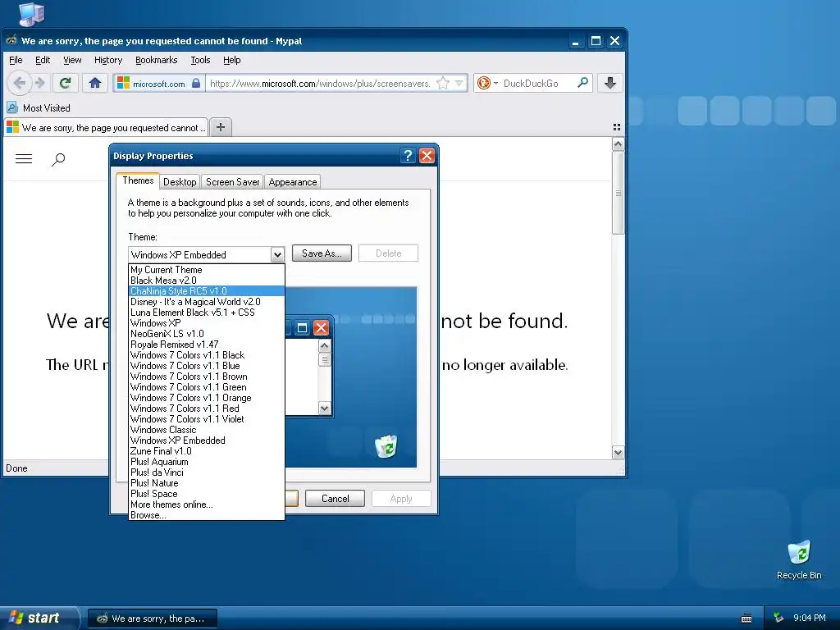Click the network tray icon near the clock
Image resolution: width=840 pixels, height=630 pixels.
(779, 618)
